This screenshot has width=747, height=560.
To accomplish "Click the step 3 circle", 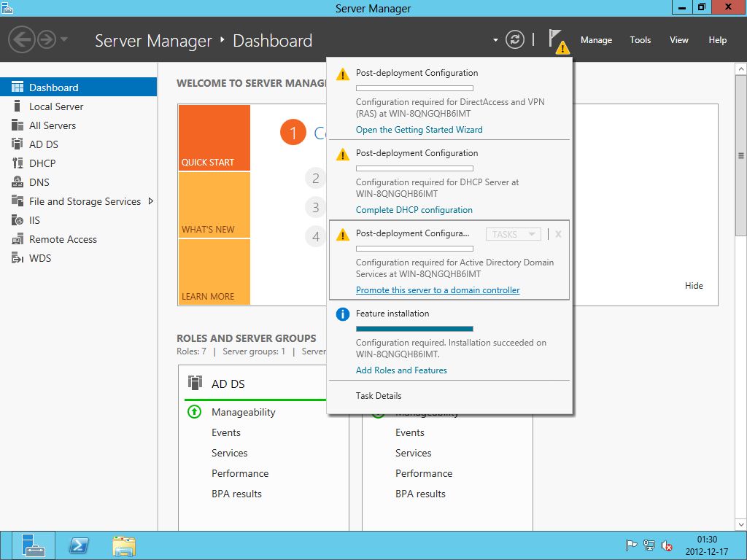I will (315, 207).
